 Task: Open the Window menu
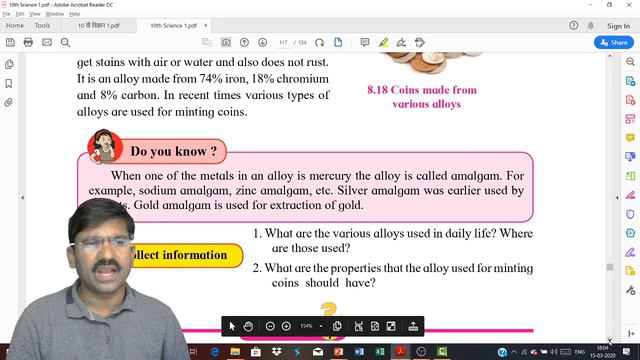55,14
